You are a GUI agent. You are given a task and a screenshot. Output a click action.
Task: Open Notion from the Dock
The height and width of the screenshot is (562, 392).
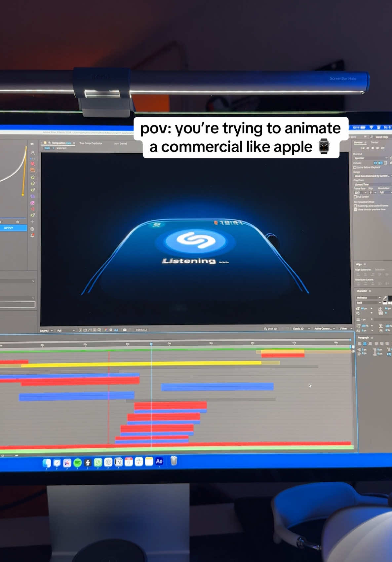pos(118,462)
